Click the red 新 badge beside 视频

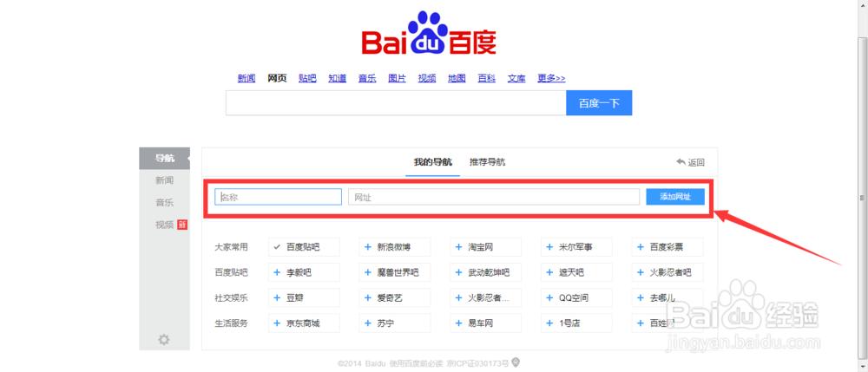182,225
